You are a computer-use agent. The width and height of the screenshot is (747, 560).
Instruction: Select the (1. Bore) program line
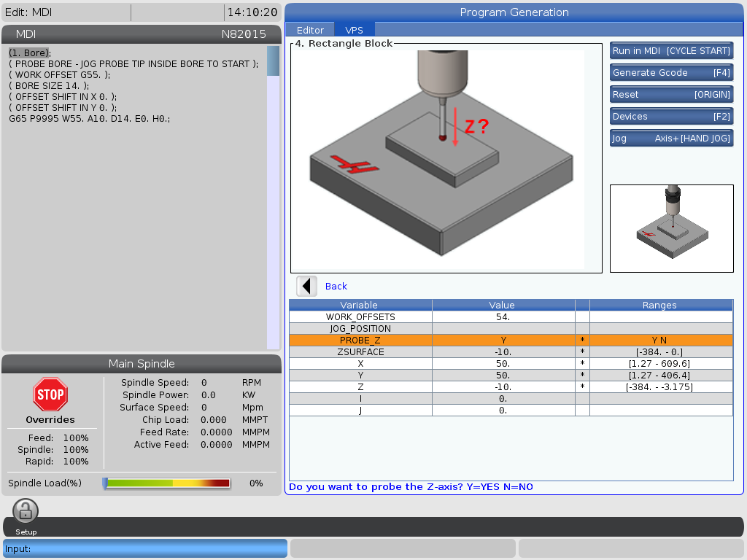30,52
